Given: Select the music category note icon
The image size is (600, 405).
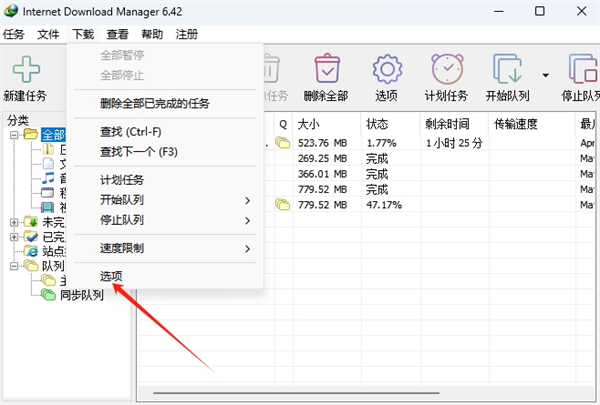Looking at the screenshot, I should click(48, 178).
